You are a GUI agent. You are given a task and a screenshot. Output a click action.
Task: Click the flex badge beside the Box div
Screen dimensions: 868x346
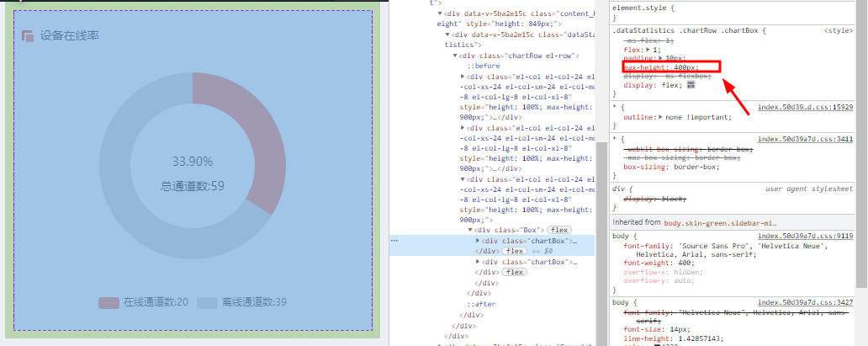[x=559, y=230]
